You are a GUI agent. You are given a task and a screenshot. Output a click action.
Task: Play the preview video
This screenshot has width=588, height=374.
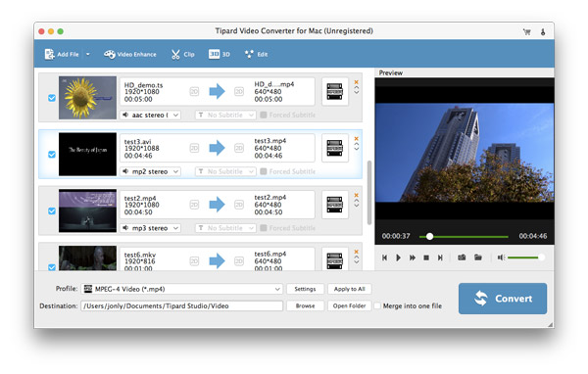coord(398,257)
